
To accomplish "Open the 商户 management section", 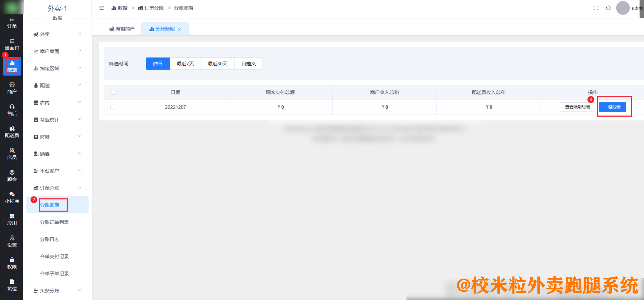I will click(12, 88).
